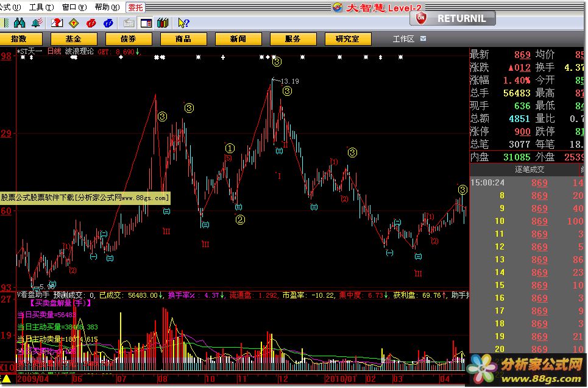Viewport: 588px width, 388px height.
Task: Click the yellow triangle at chart bottom-left
Action: [5, 379]
